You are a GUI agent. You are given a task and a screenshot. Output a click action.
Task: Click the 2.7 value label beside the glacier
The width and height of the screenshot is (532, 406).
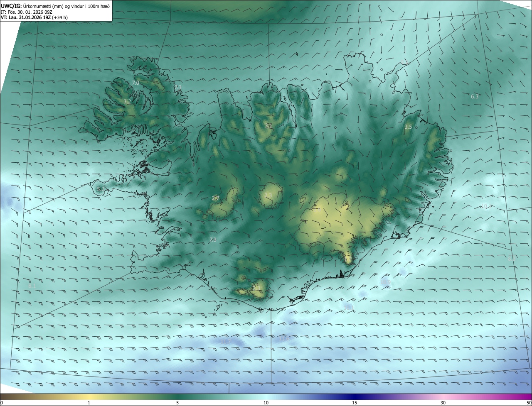216,198
